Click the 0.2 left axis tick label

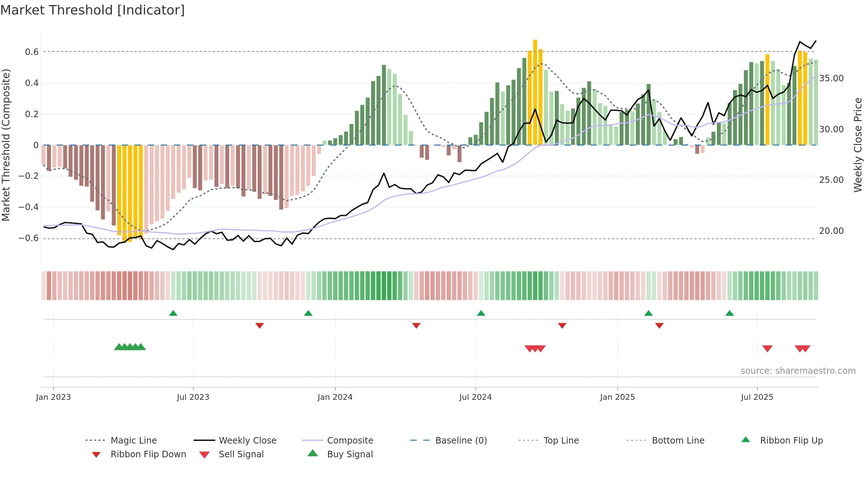[32, 114]
